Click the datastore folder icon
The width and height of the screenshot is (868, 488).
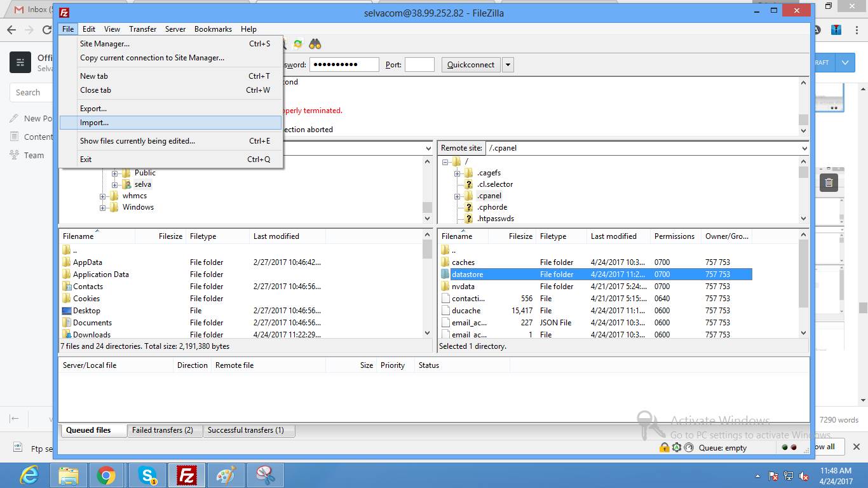coord(445,274)
